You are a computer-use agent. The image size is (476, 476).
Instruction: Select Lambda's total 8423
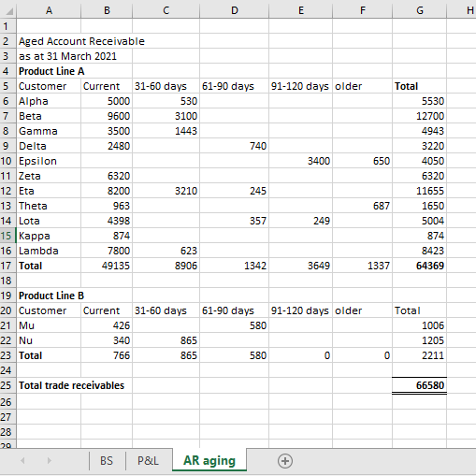click(420, 251)
